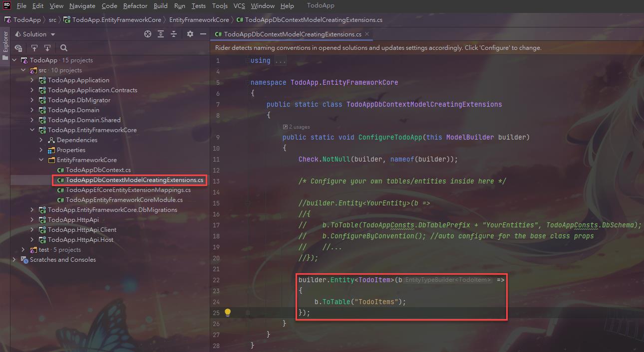The height and width of the screenshot is (352, 644).
Task: Click EntityFrameworkCore in the breadcrumb bar
Action: pyautogui.click(x=199, y=20)
